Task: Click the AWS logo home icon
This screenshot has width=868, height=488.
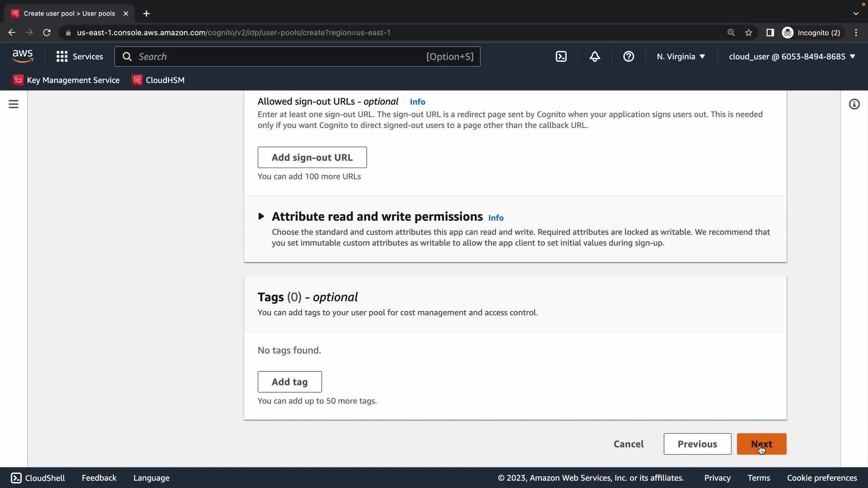Action: coord(23,56)
